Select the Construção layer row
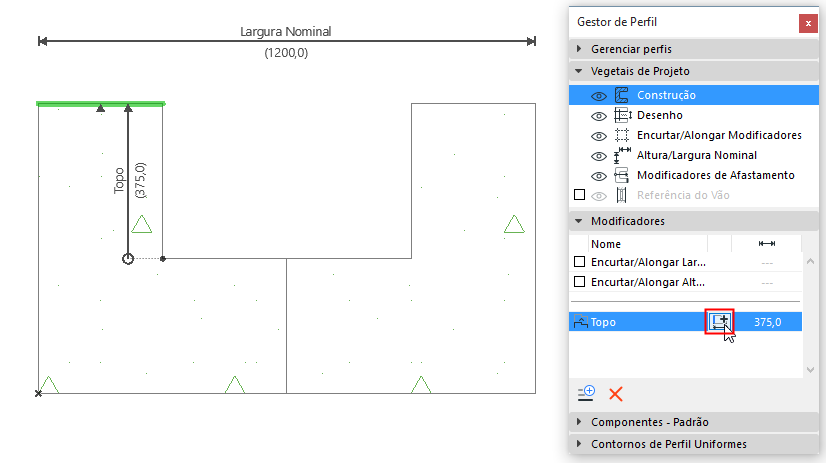This screenshot has height=463, width=826. click(694, 95)
